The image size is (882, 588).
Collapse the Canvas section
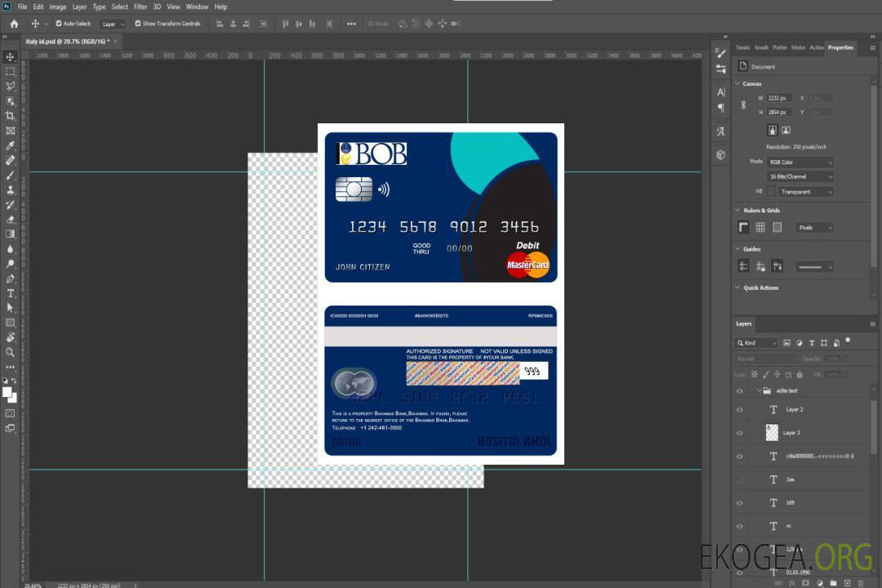(737, 83)
